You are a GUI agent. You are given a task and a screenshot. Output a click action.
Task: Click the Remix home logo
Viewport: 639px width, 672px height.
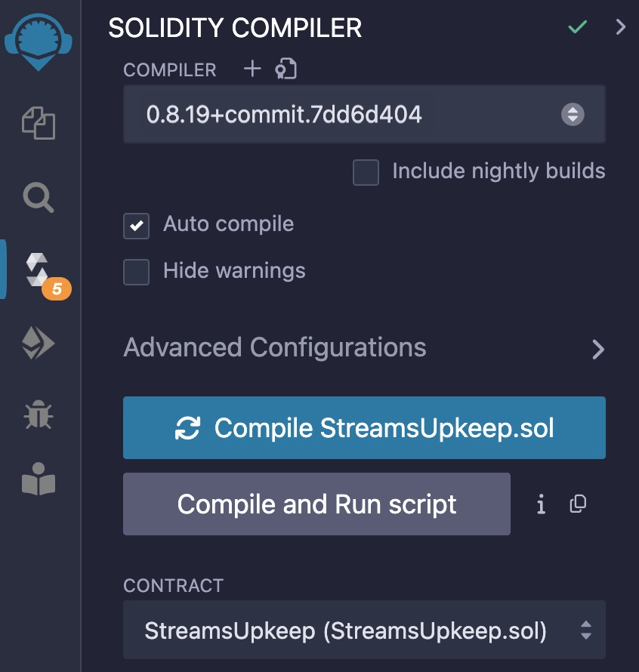(39, 42)
